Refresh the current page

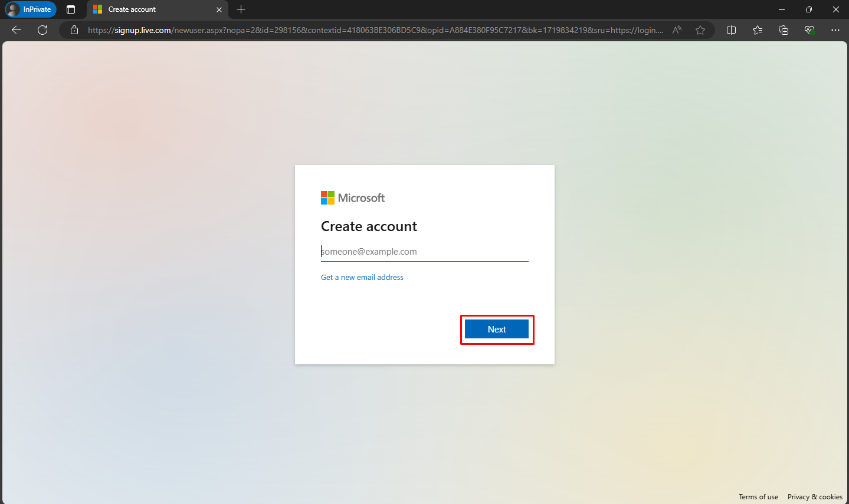(42, 30)
